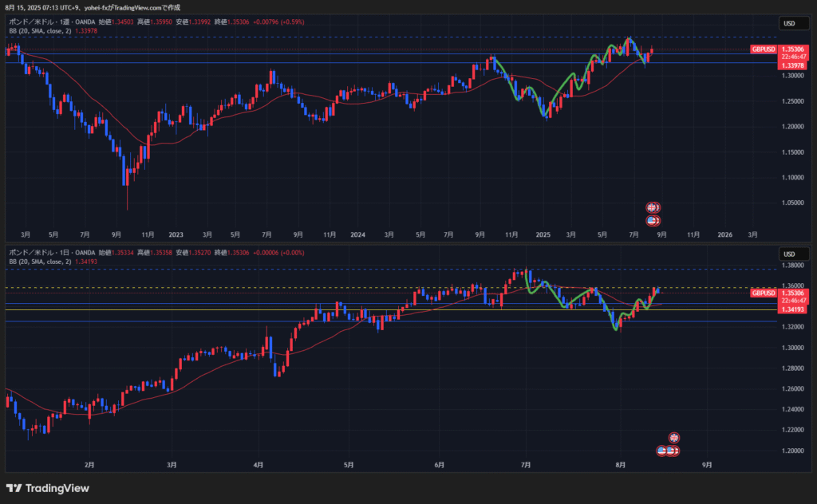Click the US flag event icon on weekly chart
This screenshot has height=504, width=817.
(x=653, y=220)
